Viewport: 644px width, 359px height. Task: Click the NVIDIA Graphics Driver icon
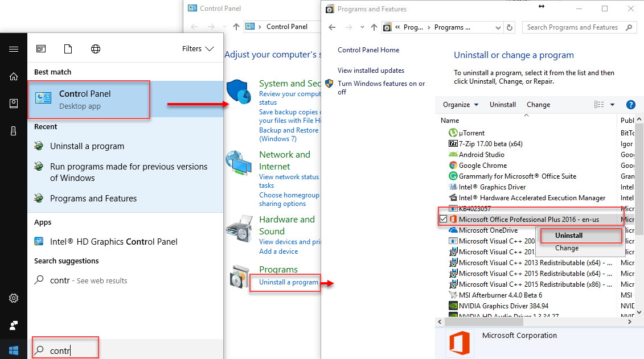point(453,306)
